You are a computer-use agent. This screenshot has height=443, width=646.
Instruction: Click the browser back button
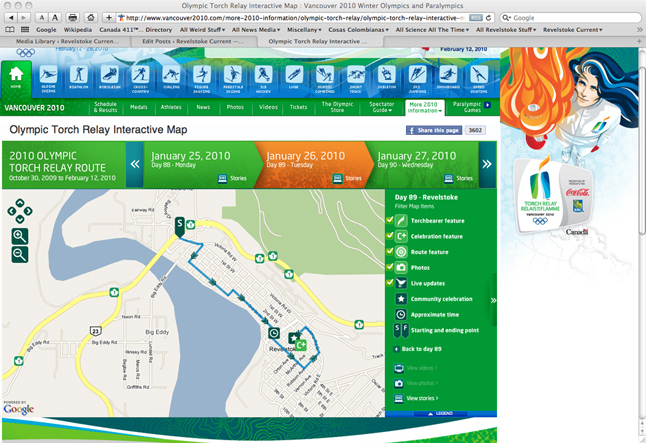(x=11, y=18)
